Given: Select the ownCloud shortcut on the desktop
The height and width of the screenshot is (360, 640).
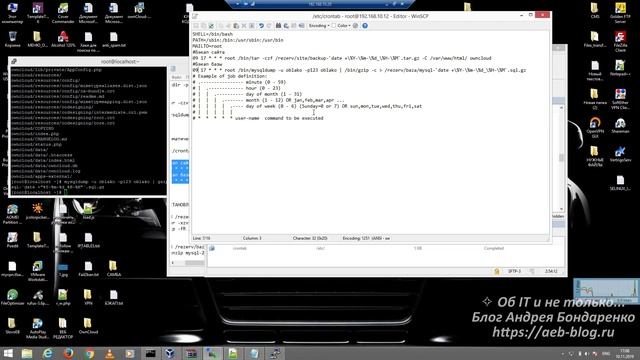Looking at the screenshot, I should [139, 11].
